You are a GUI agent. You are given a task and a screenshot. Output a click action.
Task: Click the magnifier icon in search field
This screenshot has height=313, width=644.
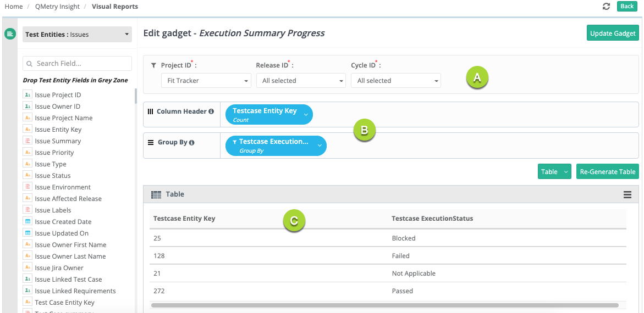point(30,64)
